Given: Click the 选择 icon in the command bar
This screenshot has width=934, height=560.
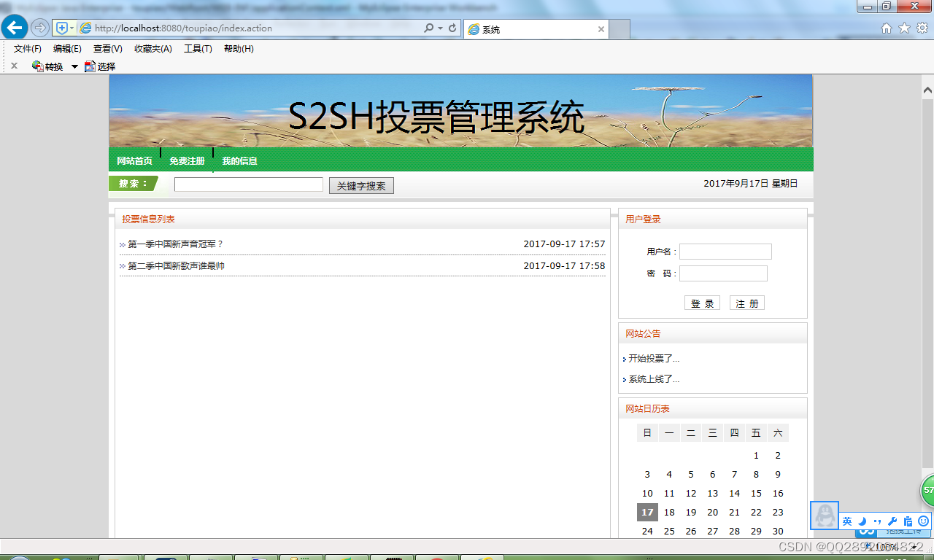Looking at the screenshot, I should [x=91, y=66].
